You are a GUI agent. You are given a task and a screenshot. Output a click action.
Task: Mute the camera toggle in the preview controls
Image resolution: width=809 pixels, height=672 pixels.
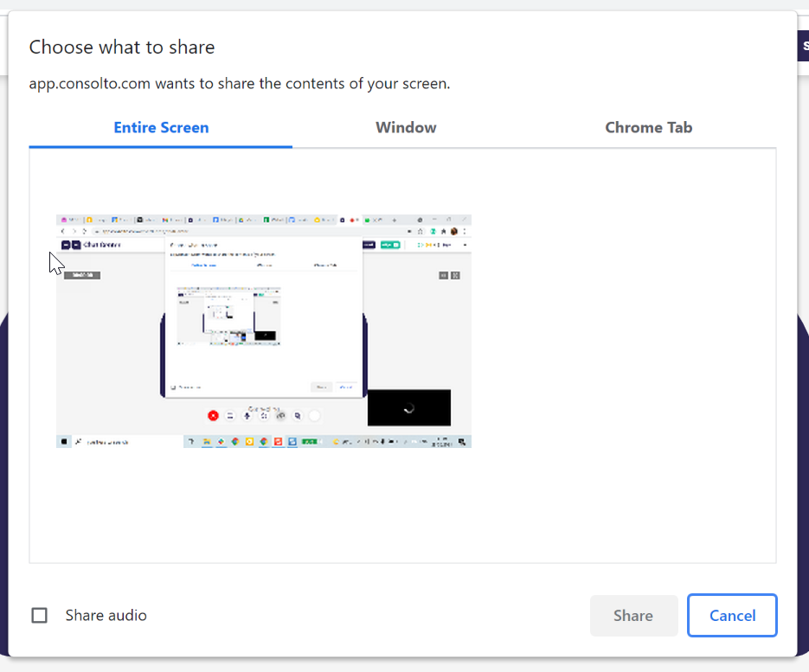[279, 416]
